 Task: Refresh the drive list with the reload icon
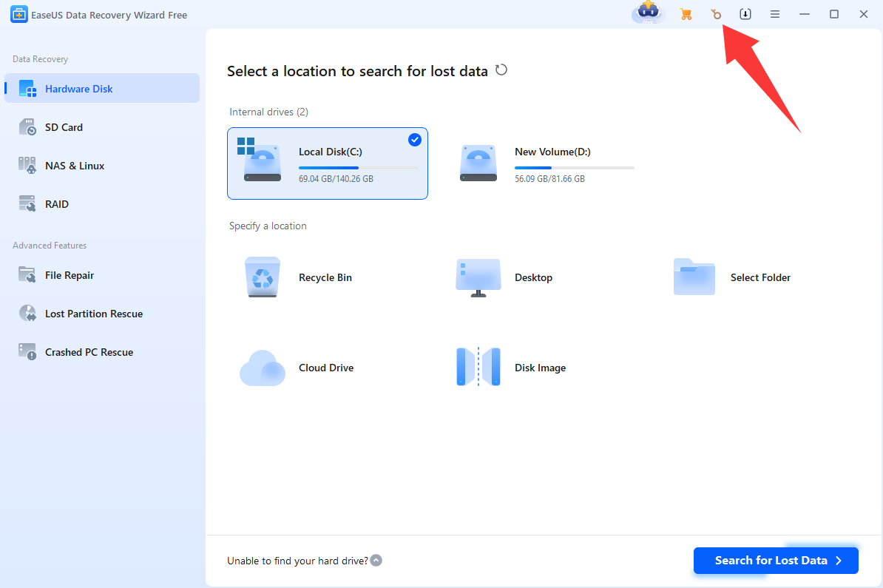click(501, 70)
